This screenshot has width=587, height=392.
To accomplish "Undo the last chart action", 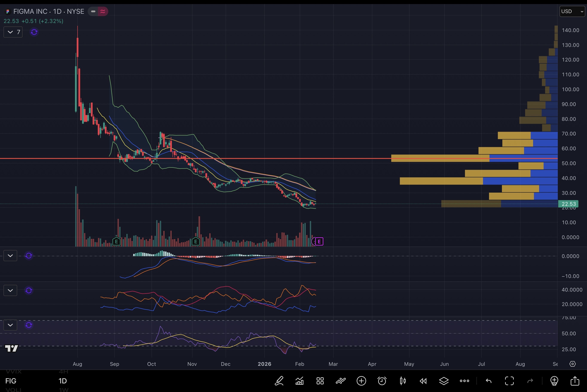I will pyautogui.click(x=489, y=381).
